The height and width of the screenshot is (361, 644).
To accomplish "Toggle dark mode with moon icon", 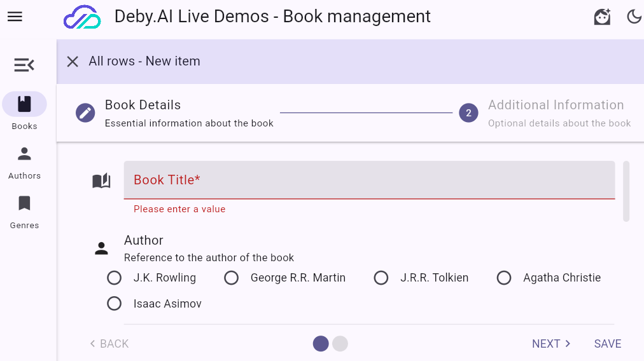I will click(634, 17).
